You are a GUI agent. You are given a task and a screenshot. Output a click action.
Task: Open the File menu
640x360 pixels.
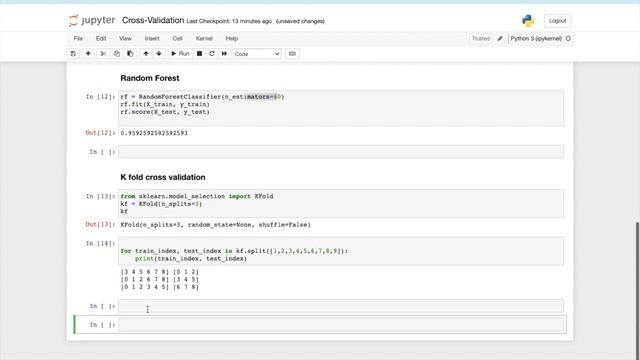[x=78, y=38]
